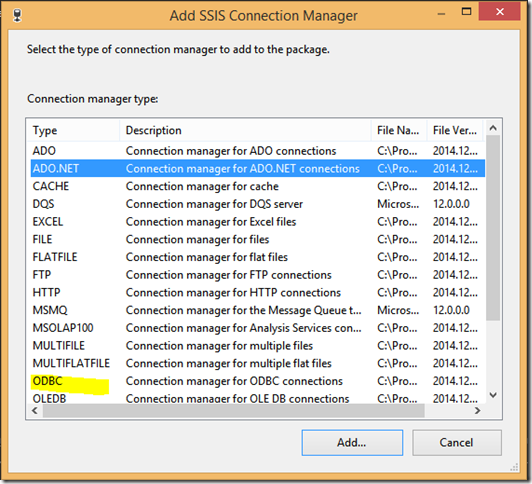Minimize the connection manager dialog

[x=441, y=12]
